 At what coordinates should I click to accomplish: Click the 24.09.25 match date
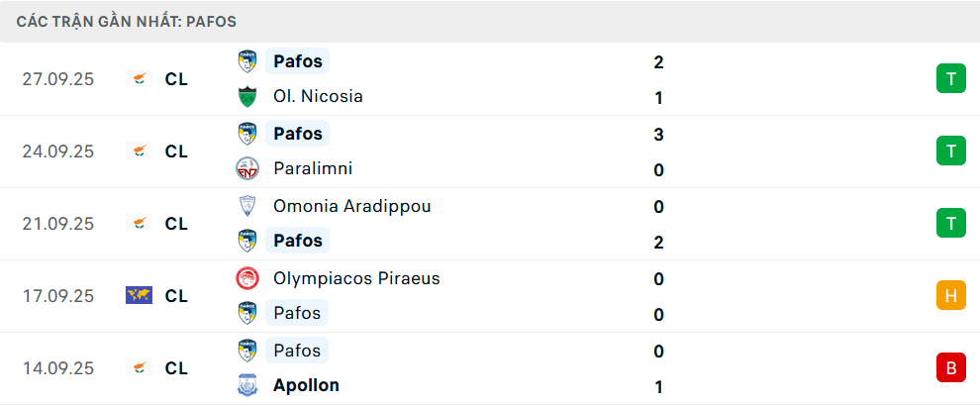click(57, 152)
